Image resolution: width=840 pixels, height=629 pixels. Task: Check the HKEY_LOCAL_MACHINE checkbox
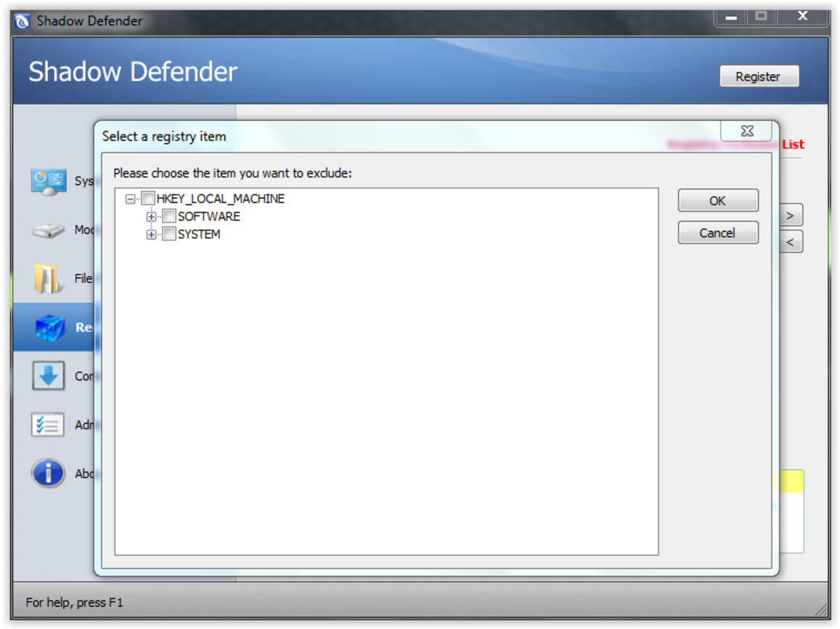coord(148,198)
